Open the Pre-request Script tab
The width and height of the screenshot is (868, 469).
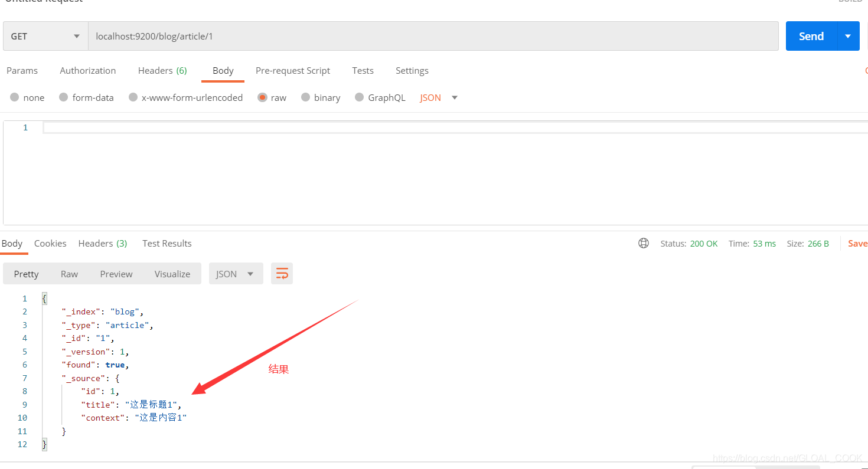click(293, 70)
